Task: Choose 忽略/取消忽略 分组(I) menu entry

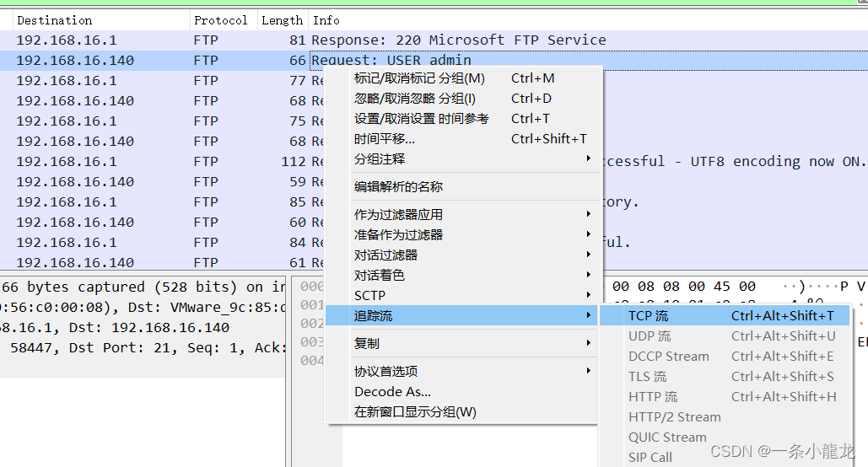Action: tap(463, 99)
